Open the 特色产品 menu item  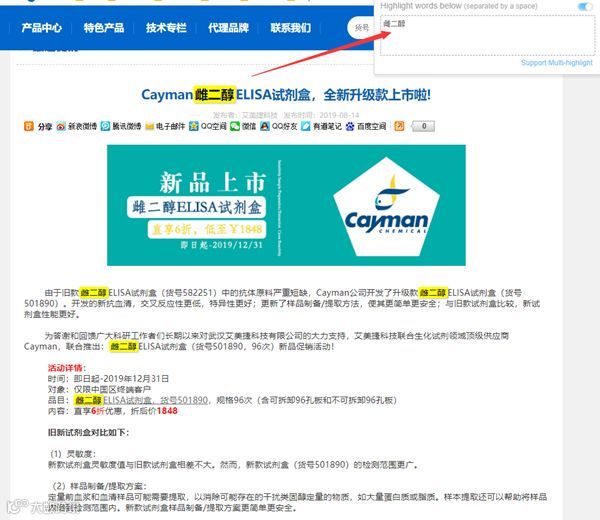[x=104, y=28]
